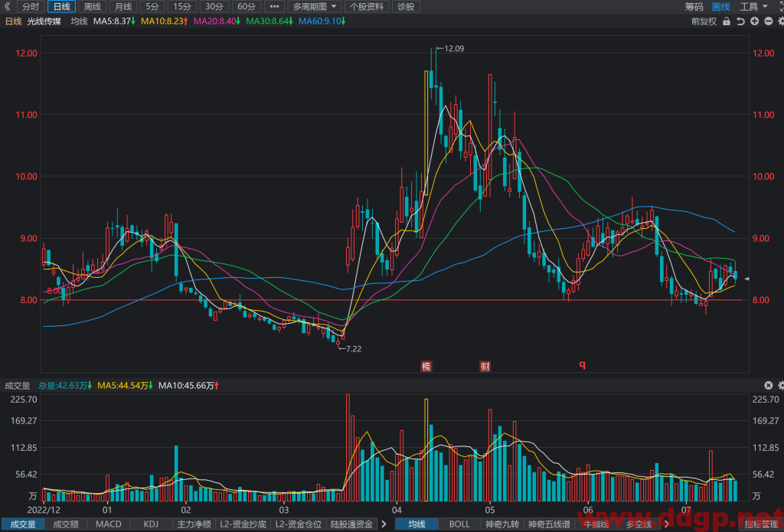Click the MA60:9.10 indicator value
The height and width of the screenshot is (532, 784).
tap(322, 21)
